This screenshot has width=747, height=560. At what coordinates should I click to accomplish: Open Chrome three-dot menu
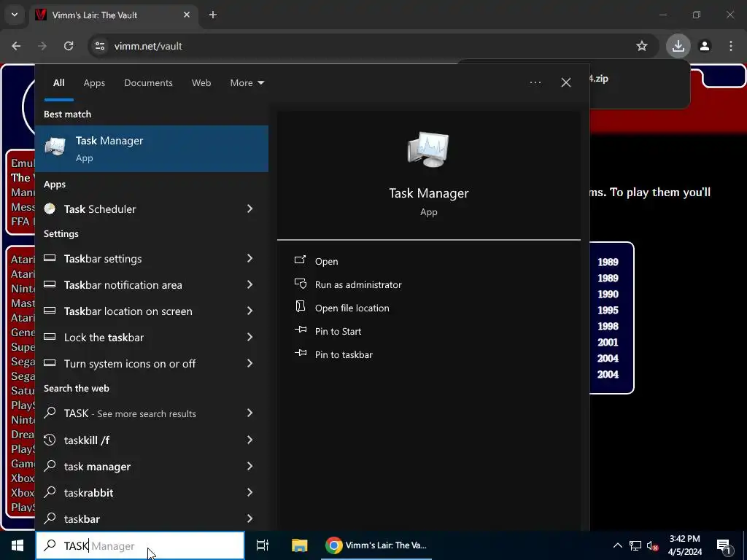click(x=731, y=46)
